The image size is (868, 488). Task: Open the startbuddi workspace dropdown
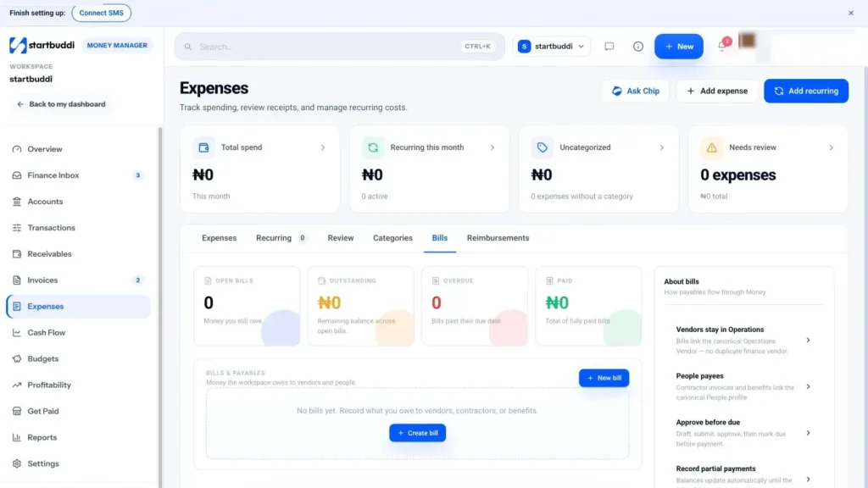pyautogui.click(x=551, y=47)
